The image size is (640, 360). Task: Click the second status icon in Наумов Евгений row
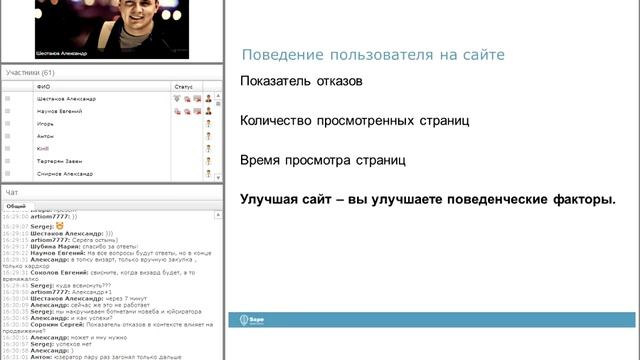point(187,111)
